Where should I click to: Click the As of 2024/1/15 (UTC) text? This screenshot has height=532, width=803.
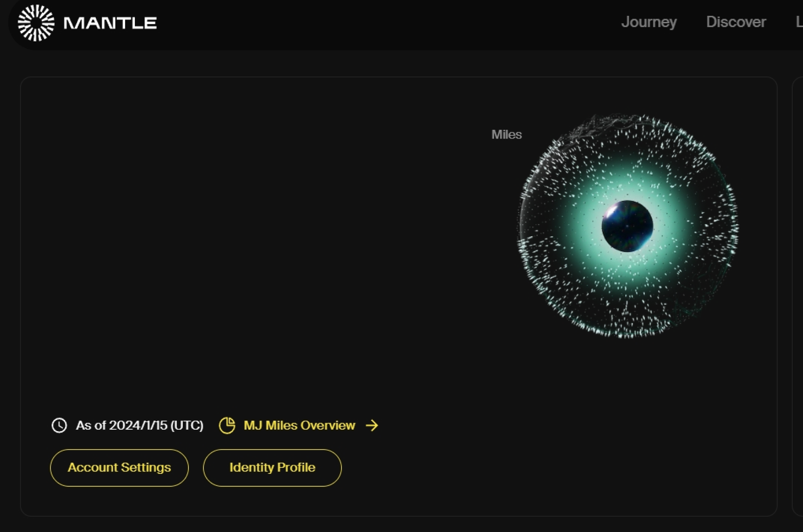(x=140, y=425)
